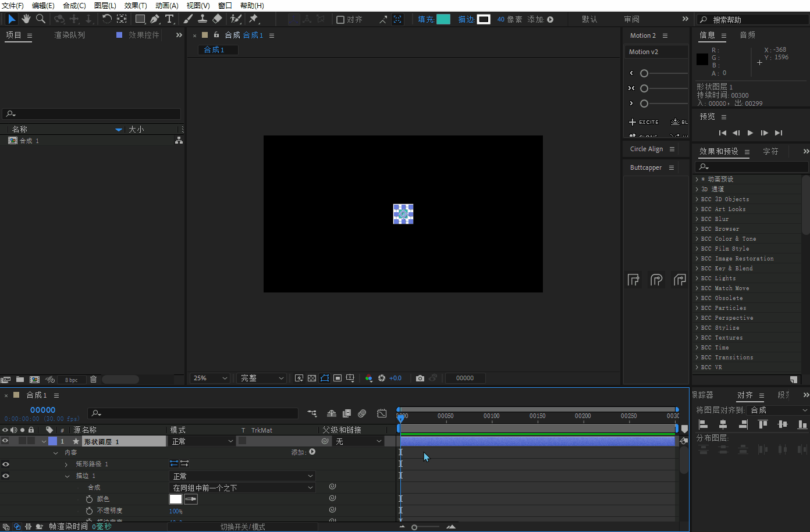Create new folder in project panel
Screen dimensions: 810x532
point(20,379)
